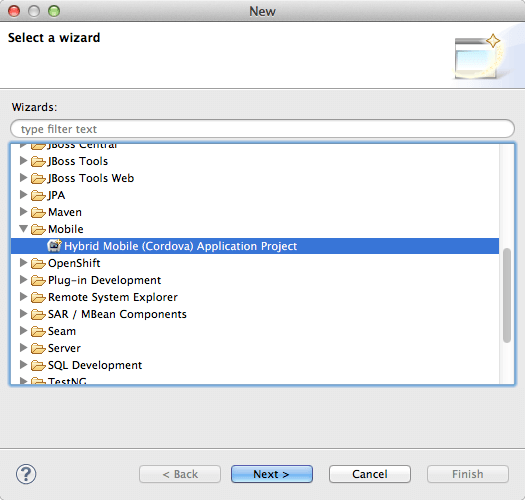This screenshot has width=525, height=500.
Task: Click the Maven folder icon
Action: click(x=38, y=212)
